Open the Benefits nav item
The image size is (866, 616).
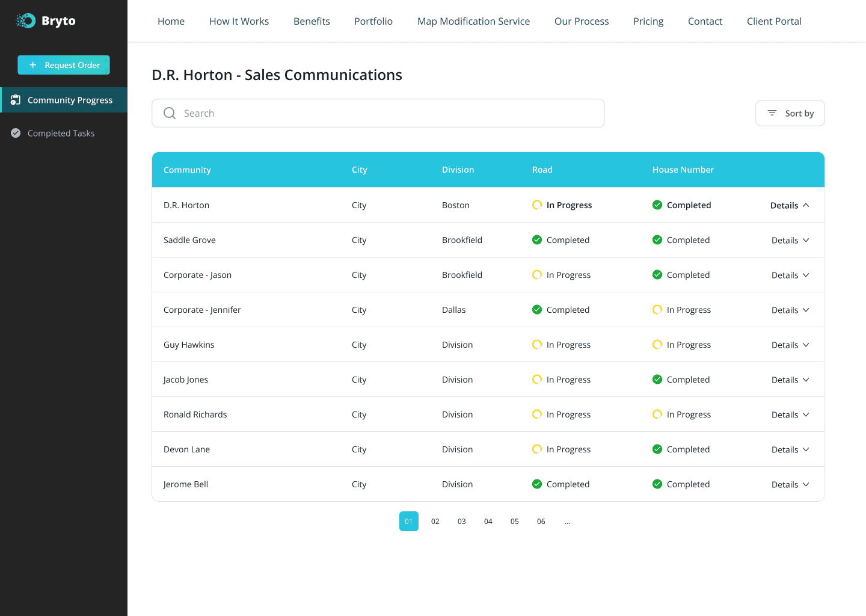tap(312, 21)
